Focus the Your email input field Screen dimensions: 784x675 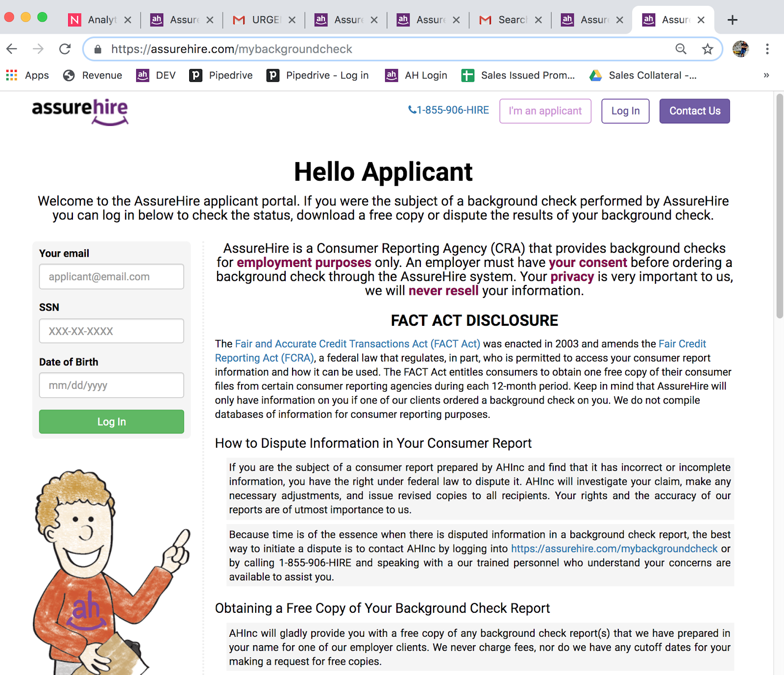coord(111,277)
